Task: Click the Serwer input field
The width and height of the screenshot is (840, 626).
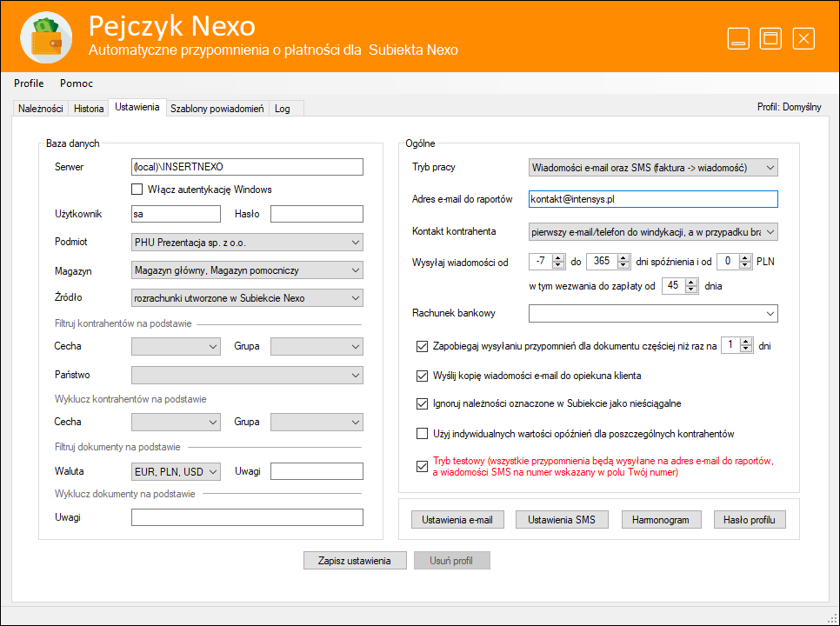Action: [x=247, y=167]
